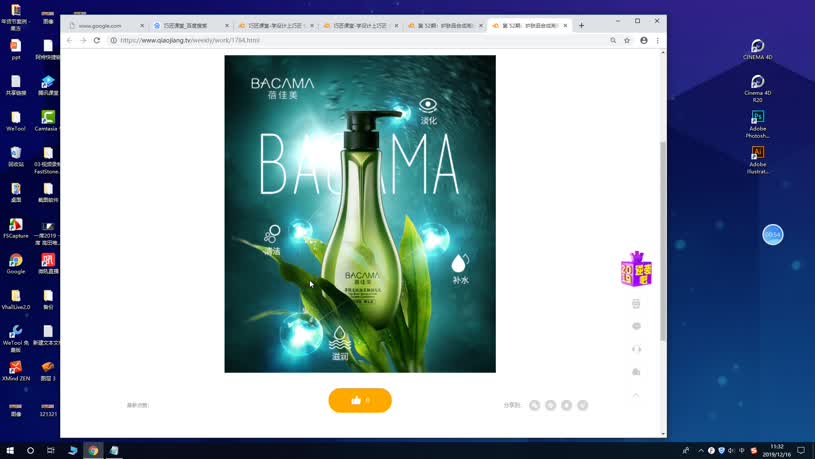The image size is (815, 459).
Task: Open the WeTool folder icon
Action: click(x=16, y=121)
